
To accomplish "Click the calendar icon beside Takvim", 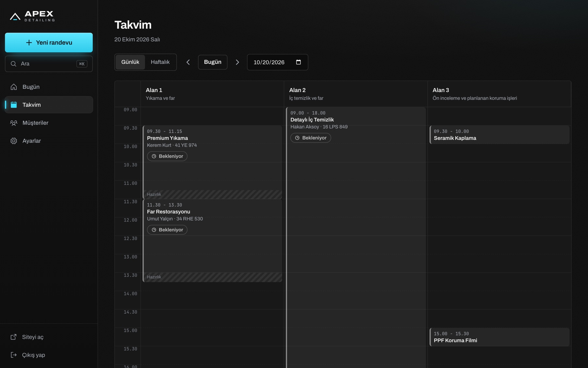I will tap(14, 105).
